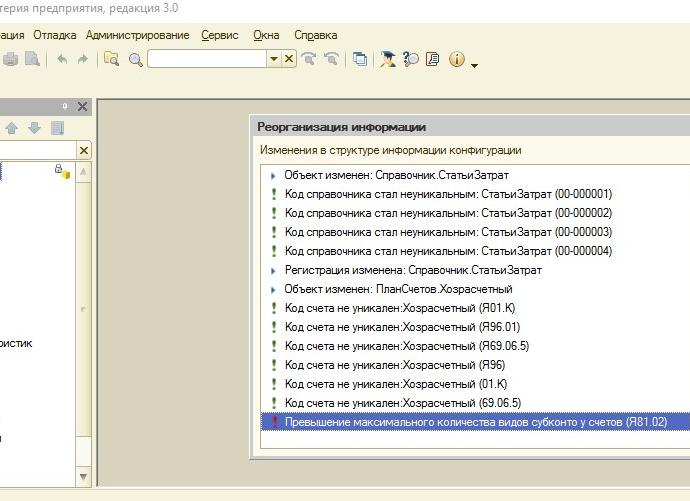Click the left panel scrollbar up arrow
The width and height of the screenshot is (690, 501).
click(83, 172)
